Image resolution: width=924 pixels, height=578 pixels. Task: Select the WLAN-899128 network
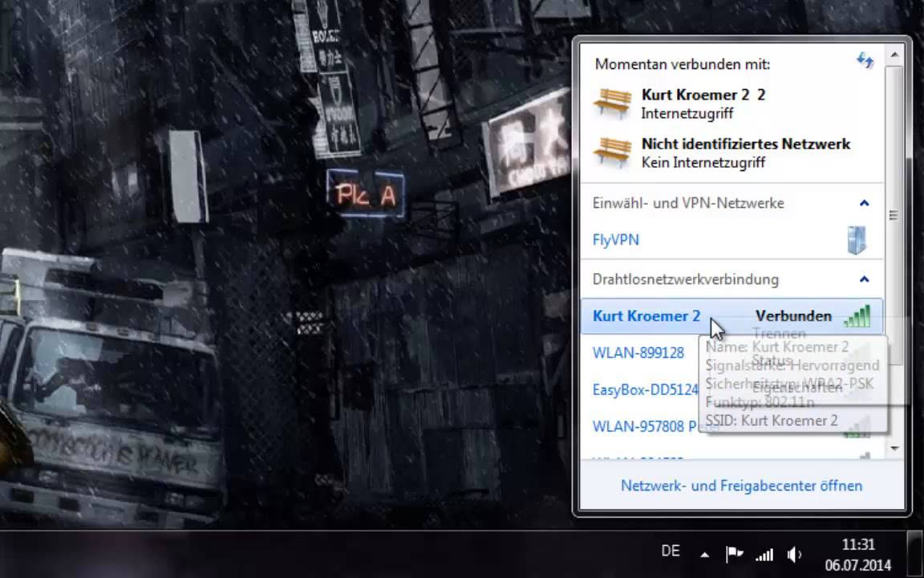638,352
